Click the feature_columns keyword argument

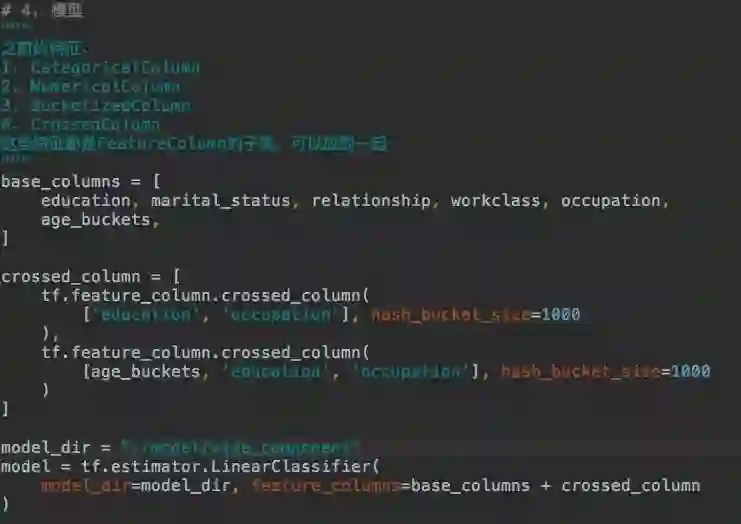327,486
